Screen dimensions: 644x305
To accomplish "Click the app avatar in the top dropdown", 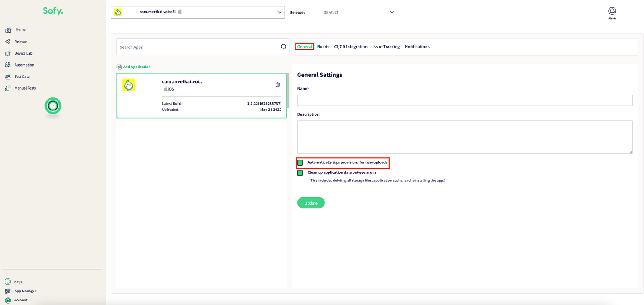I will click(118, 12).
